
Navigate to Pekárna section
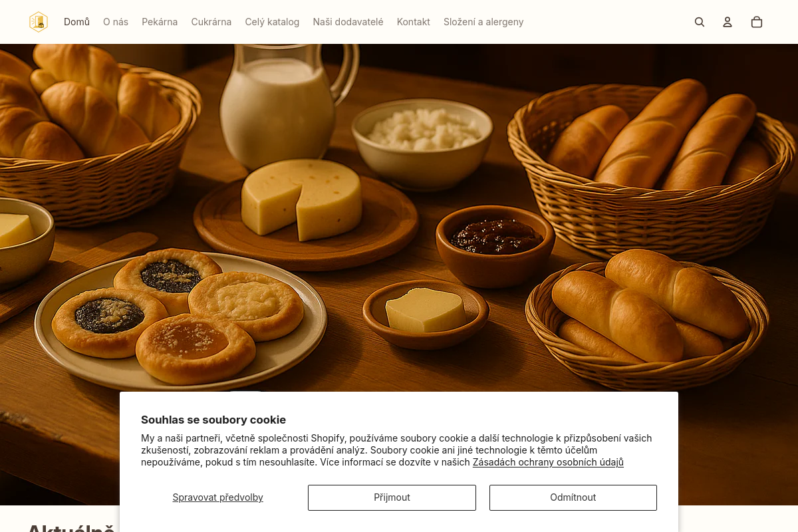pos(160,22)
